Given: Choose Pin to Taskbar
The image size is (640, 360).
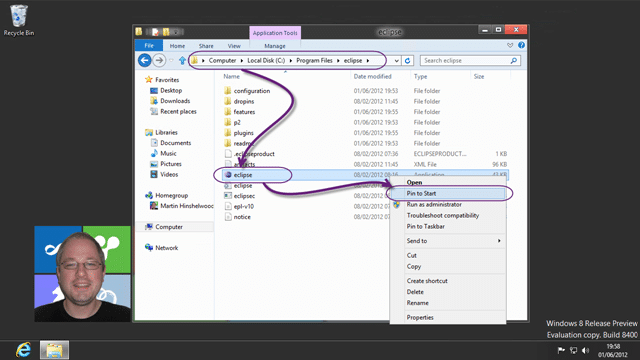Looking at the screenshot, I should point(448,227).
